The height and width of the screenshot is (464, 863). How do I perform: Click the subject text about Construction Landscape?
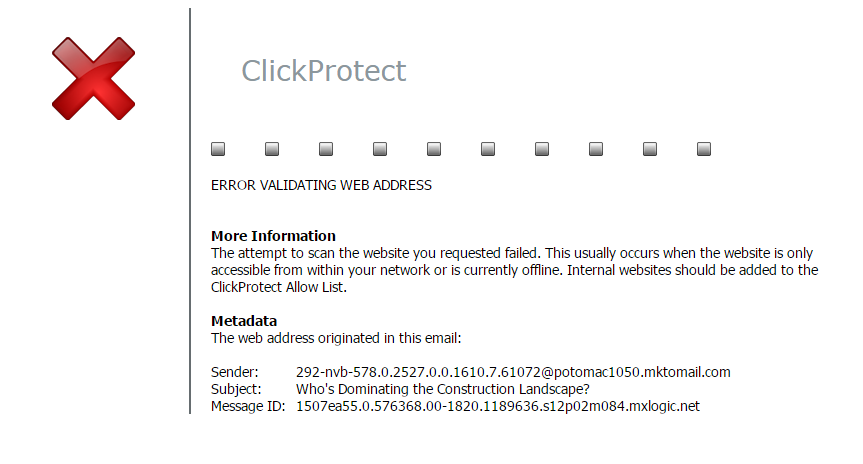[x=443, y=389]
